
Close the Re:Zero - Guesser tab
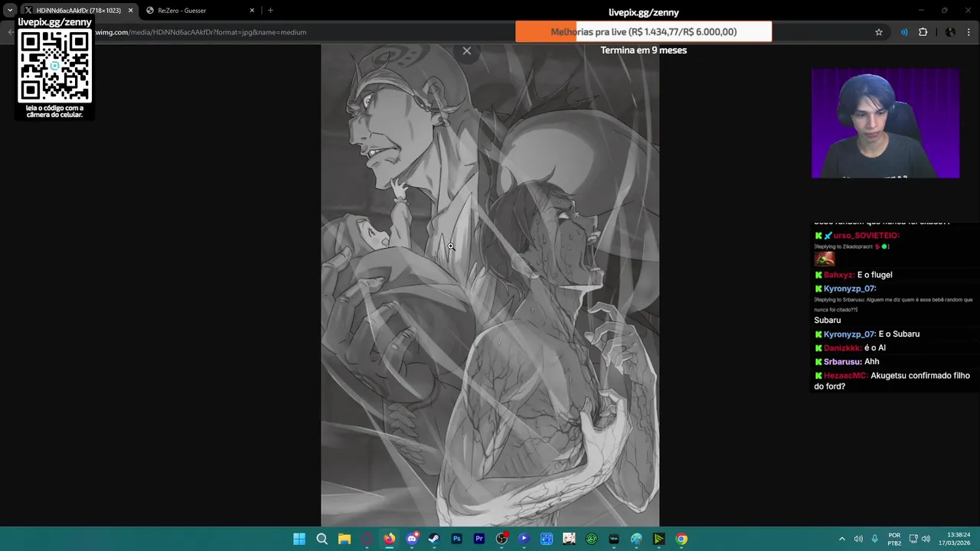[x=252, y=11]
